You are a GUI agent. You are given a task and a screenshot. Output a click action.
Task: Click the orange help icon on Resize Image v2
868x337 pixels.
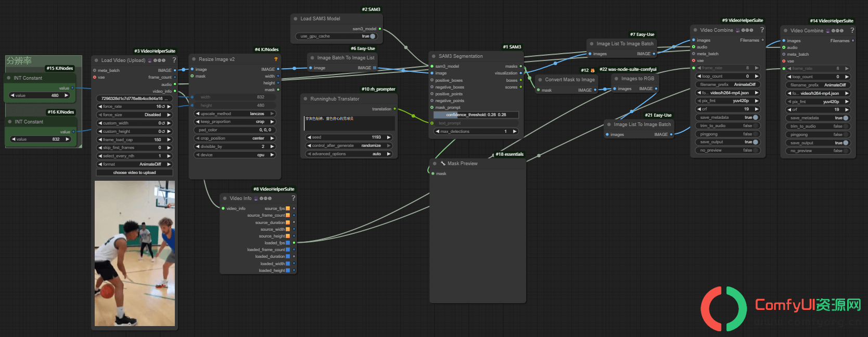click(276, 59)
